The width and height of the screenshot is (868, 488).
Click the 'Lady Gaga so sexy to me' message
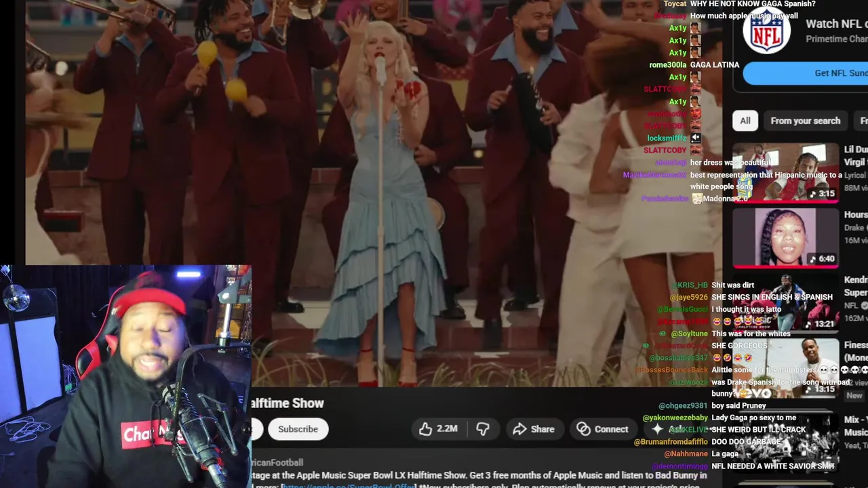pyautogui.click(x=754, y=418)
